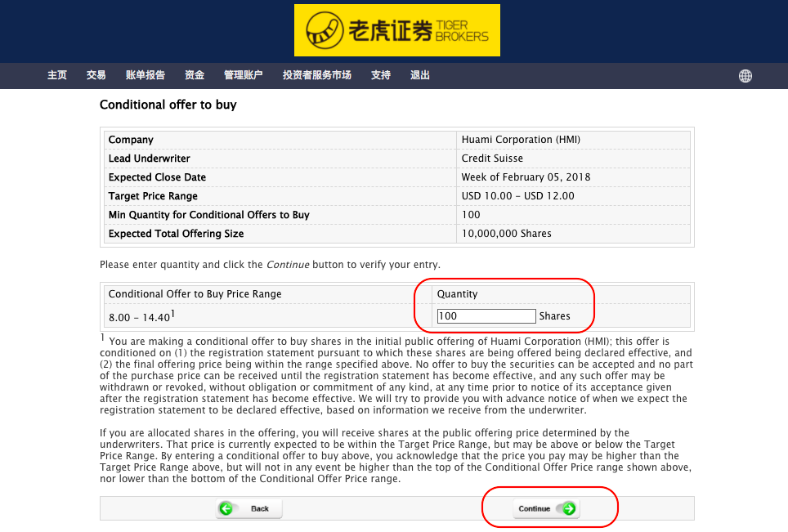Click the Expected Close Date label
This screenshot has width=788, height=532.
point(157,177)
